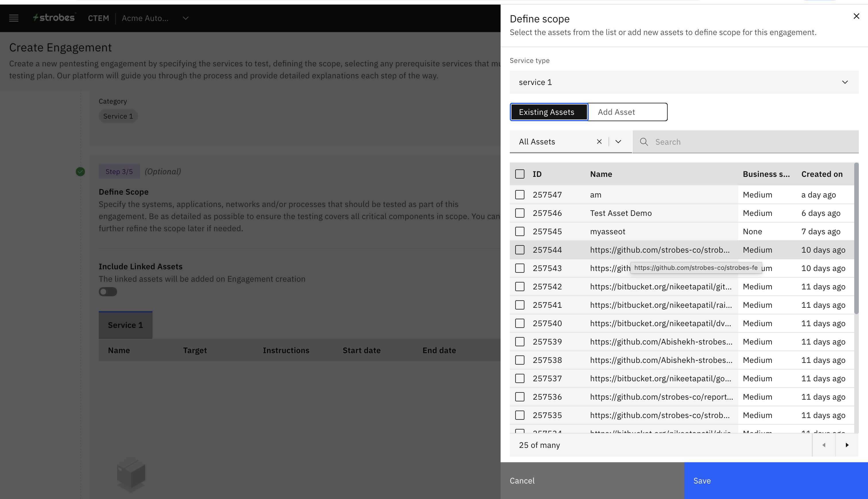Screen dimensions: 868x499
Task: Go to next page of assets
Action: [x=847, y=445]
